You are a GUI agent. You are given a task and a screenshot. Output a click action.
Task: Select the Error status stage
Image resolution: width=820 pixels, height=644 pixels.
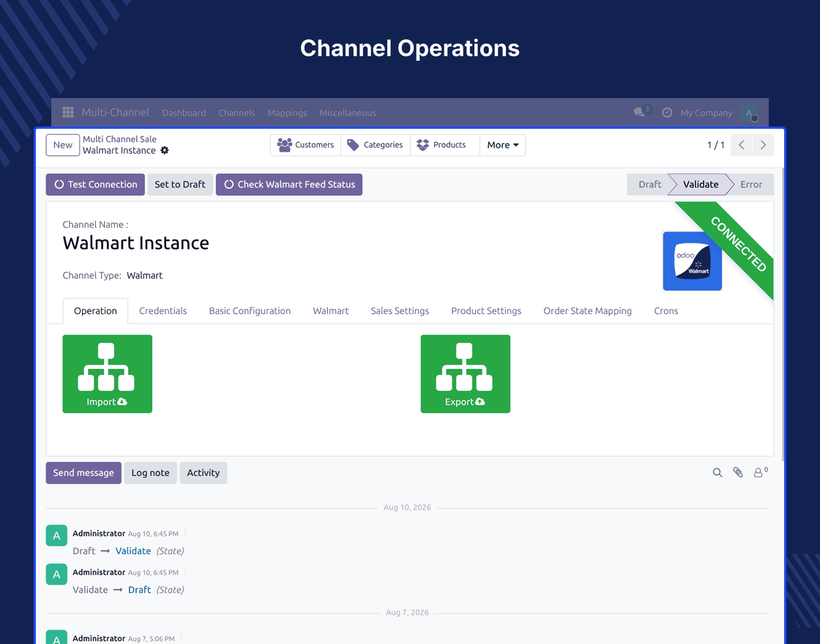point(751,184)
